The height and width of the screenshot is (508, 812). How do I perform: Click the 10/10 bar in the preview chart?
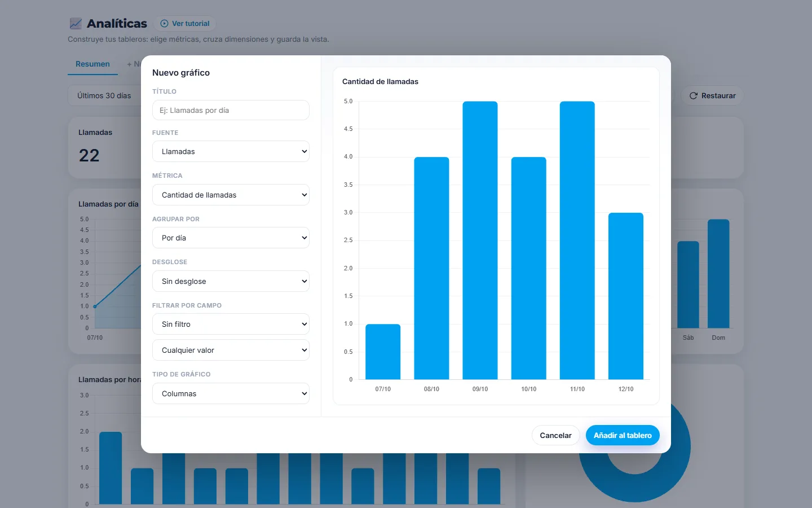point(528,268)
